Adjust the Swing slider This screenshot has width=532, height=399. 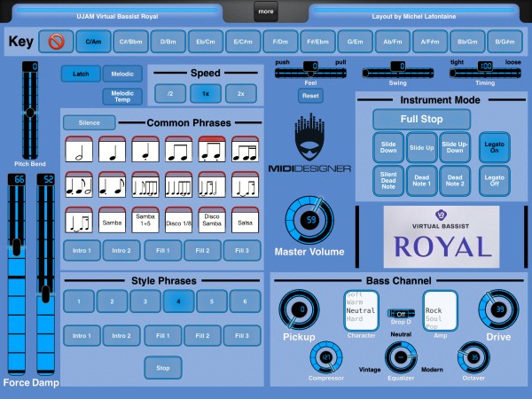(397, 73)
